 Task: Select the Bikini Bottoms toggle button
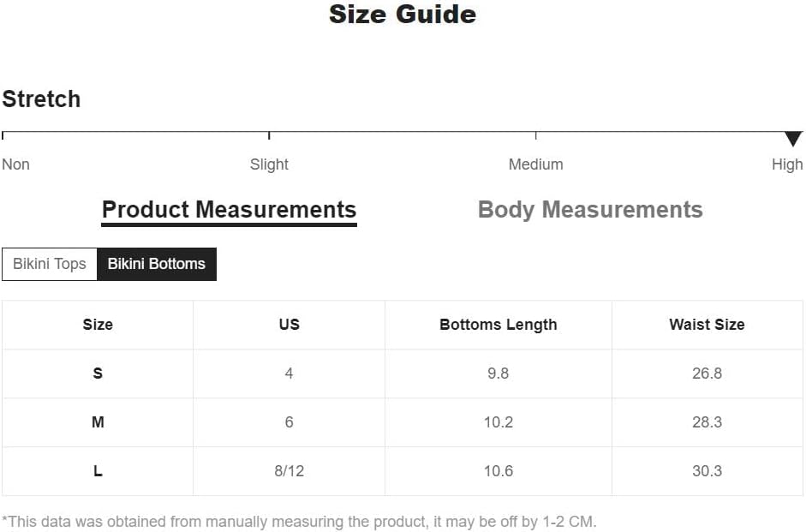coord(157,264)
